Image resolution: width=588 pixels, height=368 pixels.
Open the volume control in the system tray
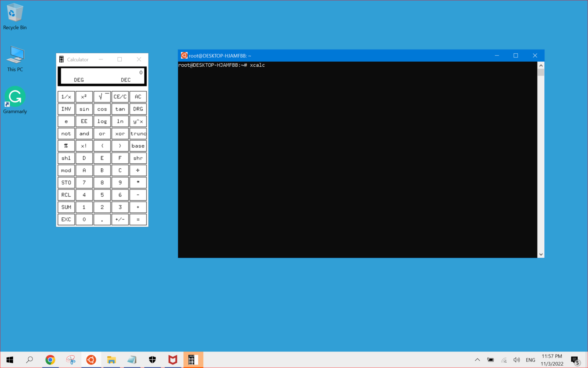516,360
